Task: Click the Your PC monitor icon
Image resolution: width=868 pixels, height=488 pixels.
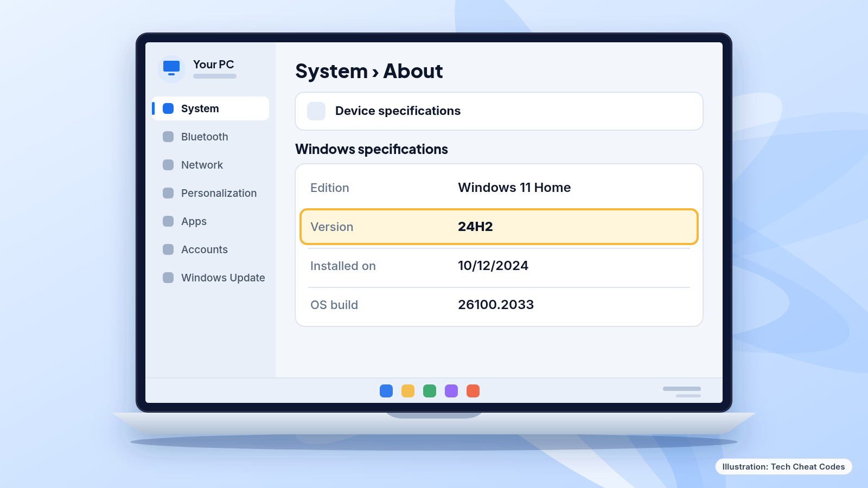Action: pyautogui.click(x=171, y=68)
